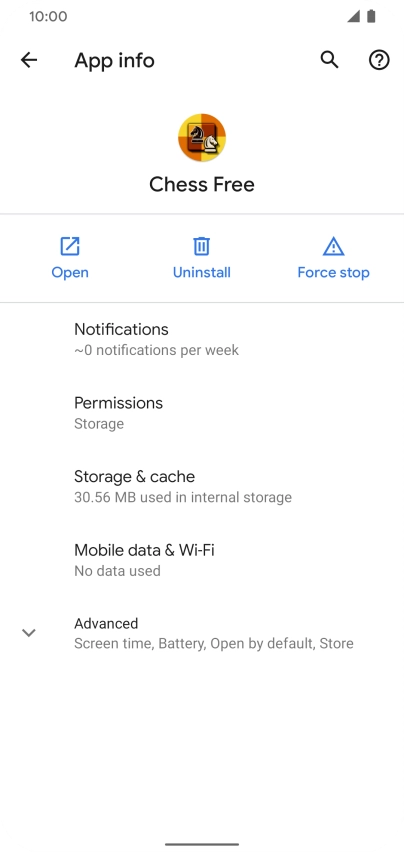This screenshot has height=852, width=404.
Task: Open Permissions settings
Action: click(x=202, y=412)
